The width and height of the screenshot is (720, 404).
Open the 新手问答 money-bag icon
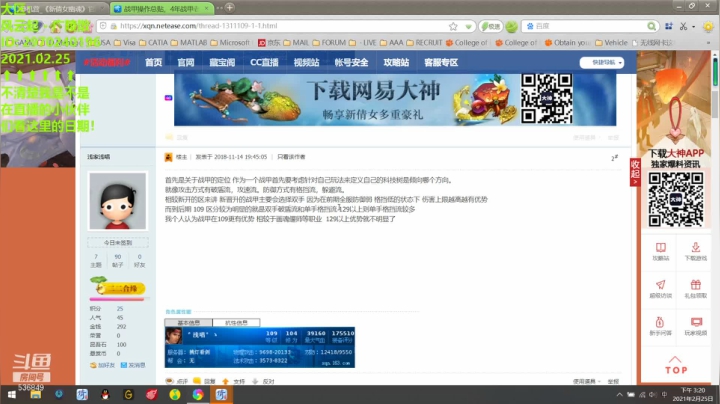pyautogui.click(x=660, y=322)
